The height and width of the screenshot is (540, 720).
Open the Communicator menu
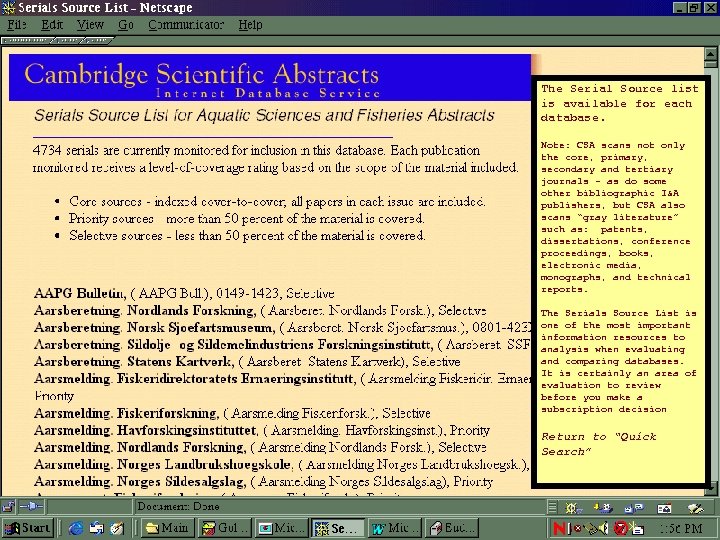click(x=186, y=24)
